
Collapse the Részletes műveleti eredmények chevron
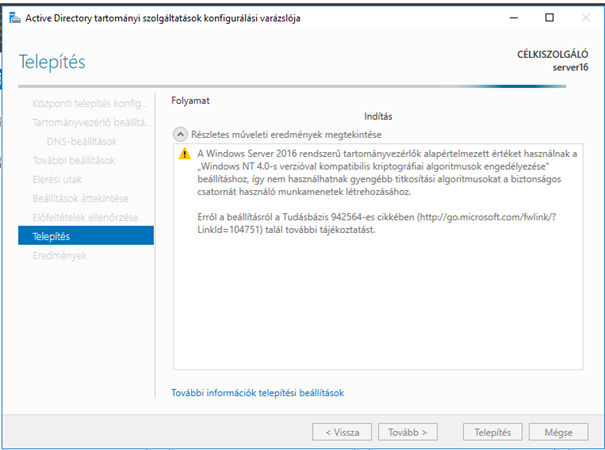pos(180,133)
